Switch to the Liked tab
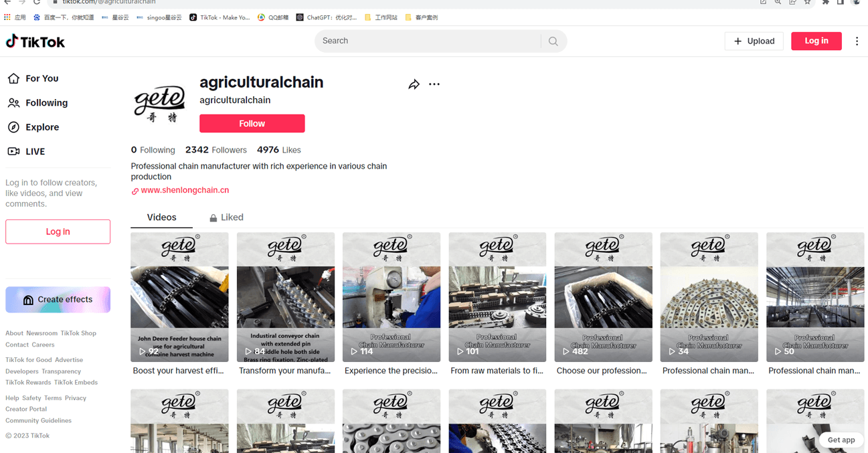The height and width of the screenshot is (453, 868). tap(226, 217)
